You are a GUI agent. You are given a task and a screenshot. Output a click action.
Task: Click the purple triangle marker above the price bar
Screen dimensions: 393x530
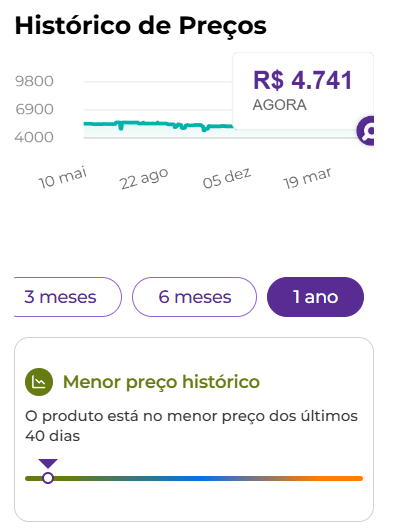[48, 463]
